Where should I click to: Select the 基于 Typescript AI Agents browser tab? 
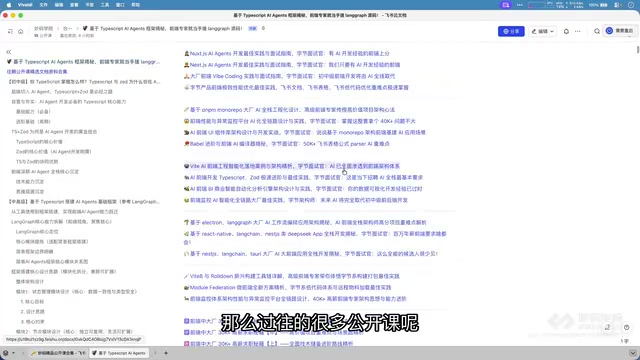coord(119,353)
